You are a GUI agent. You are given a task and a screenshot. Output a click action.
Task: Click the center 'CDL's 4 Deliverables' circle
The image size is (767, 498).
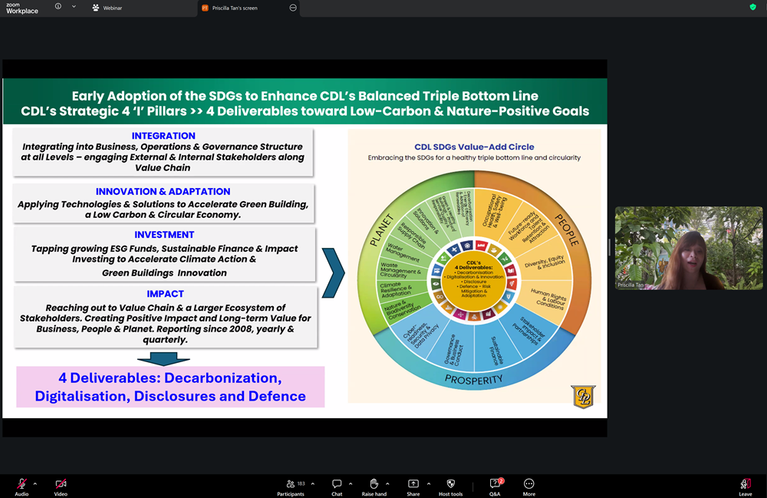coord(474,279)
